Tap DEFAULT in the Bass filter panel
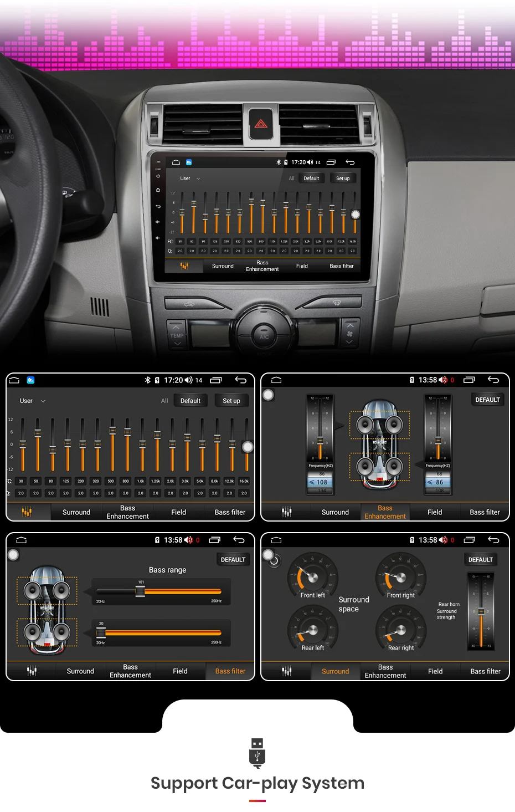 click(233, 560)
